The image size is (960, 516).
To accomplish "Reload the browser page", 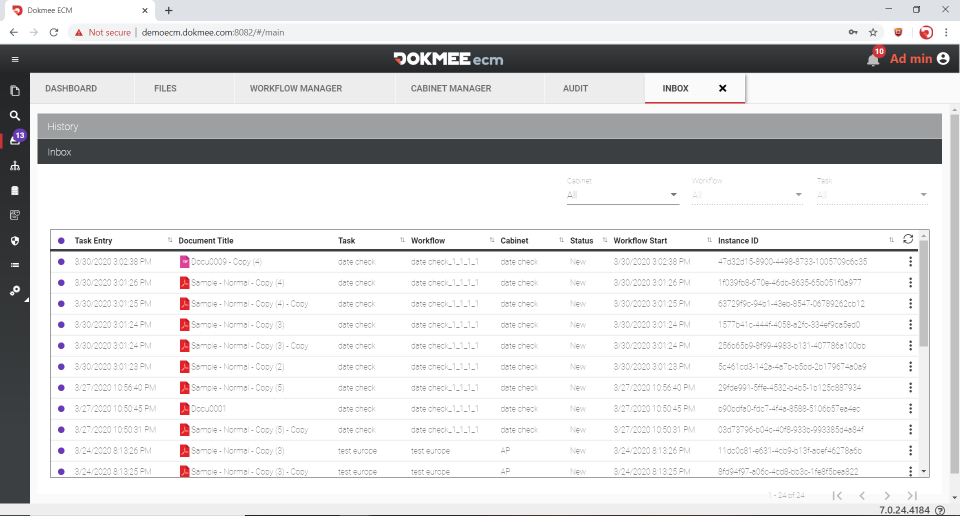I will pos(54,32).
